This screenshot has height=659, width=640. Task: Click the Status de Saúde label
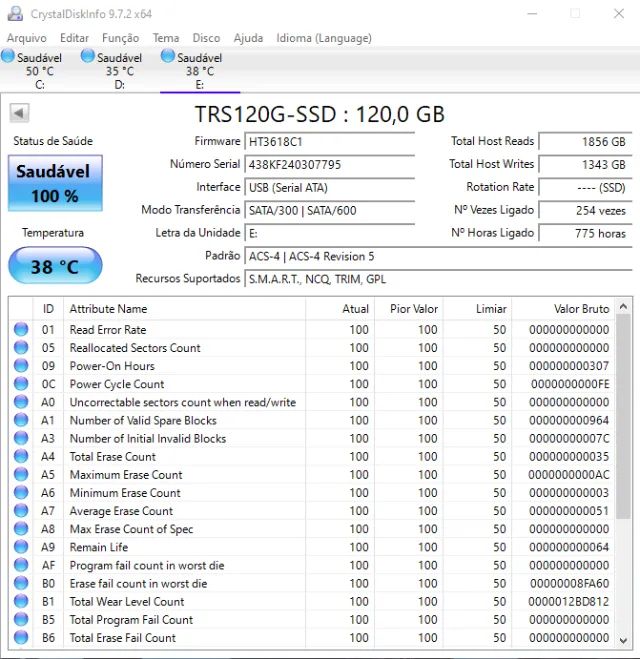point(53,141)
